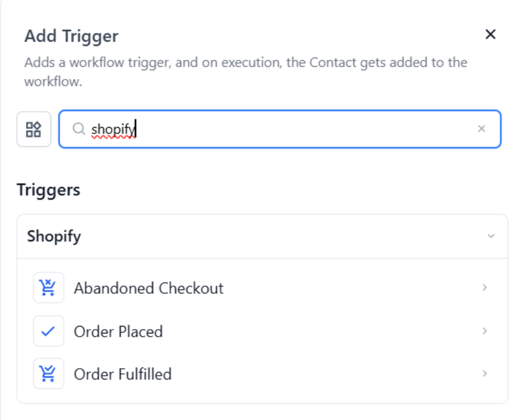
Task: Select the Abandoned Checkout trigger
Action: coord(148,289)
